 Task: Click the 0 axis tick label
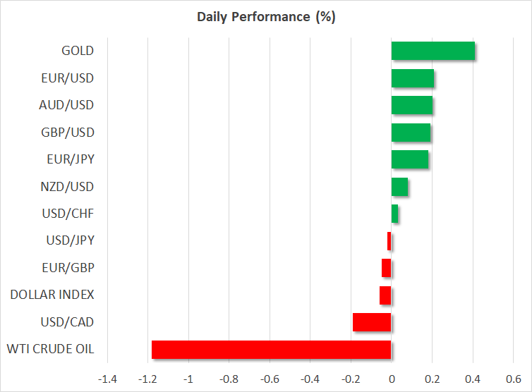(391, 379)
